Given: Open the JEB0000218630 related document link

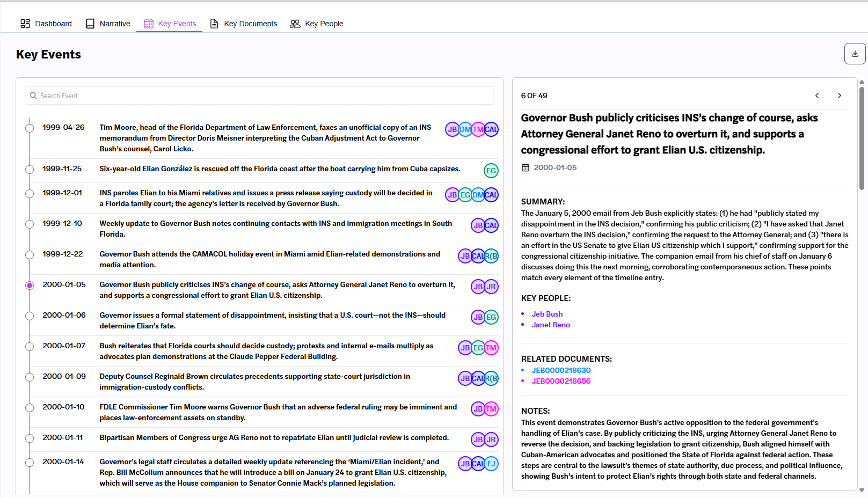Looking at the screenshot, I should (560, 370).
